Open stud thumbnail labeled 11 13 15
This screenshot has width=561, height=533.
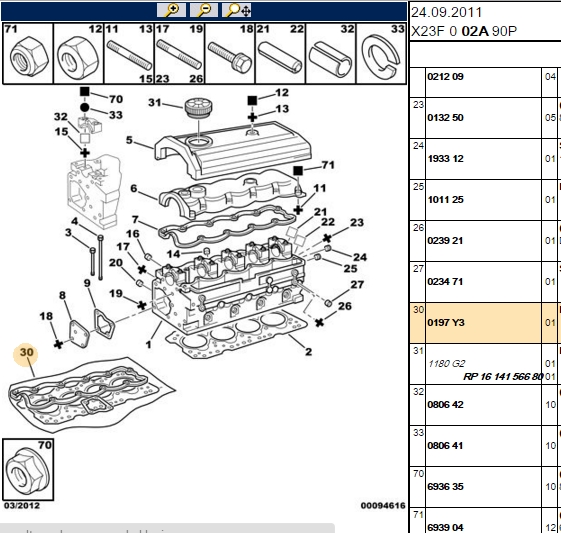pos(129,54)
